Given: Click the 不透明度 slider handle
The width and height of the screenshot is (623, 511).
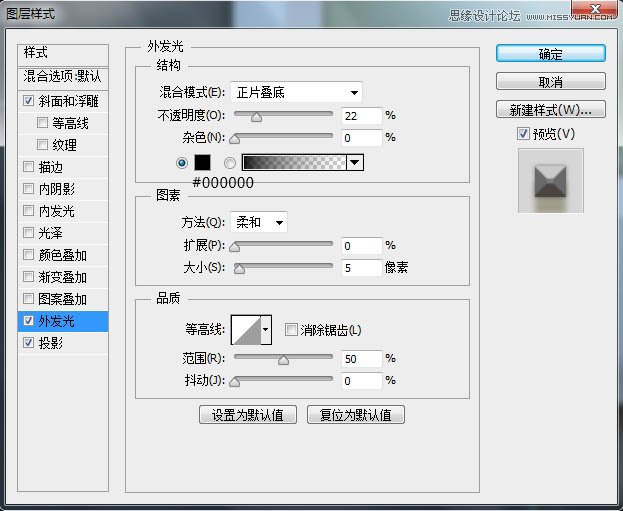Looking at the screenshot, I should click(x=257, y=117).
